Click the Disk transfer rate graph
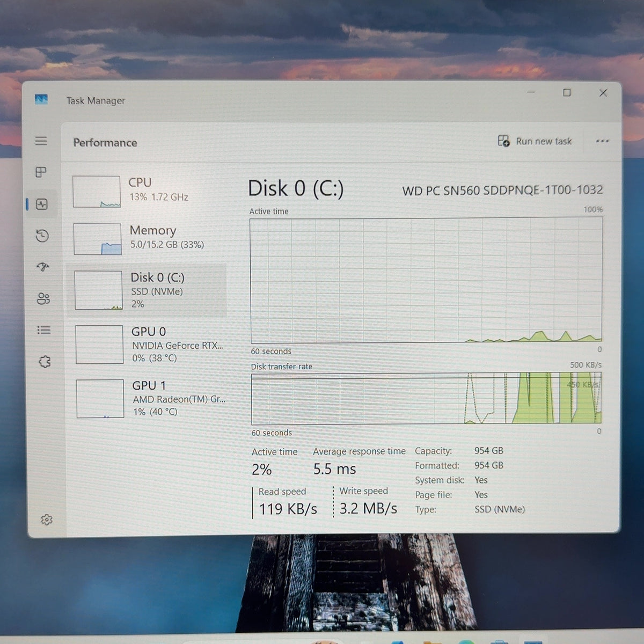 [x=426, y=399]
